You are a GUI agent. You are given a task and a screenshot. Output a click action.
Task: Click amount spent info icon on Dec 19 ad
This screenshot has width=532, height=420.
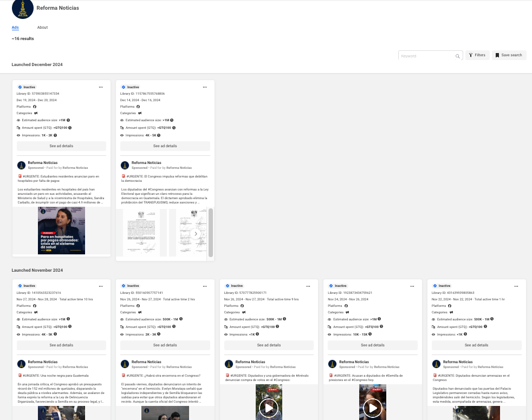click(x=70, y=128)
